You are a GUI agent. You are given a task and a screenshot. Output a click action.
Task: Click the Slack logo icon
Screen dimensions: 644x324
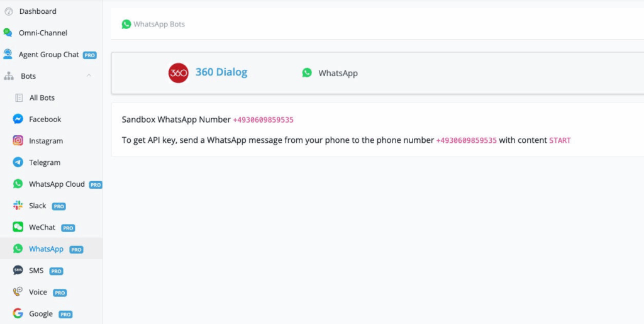click(x=18, y=206)
